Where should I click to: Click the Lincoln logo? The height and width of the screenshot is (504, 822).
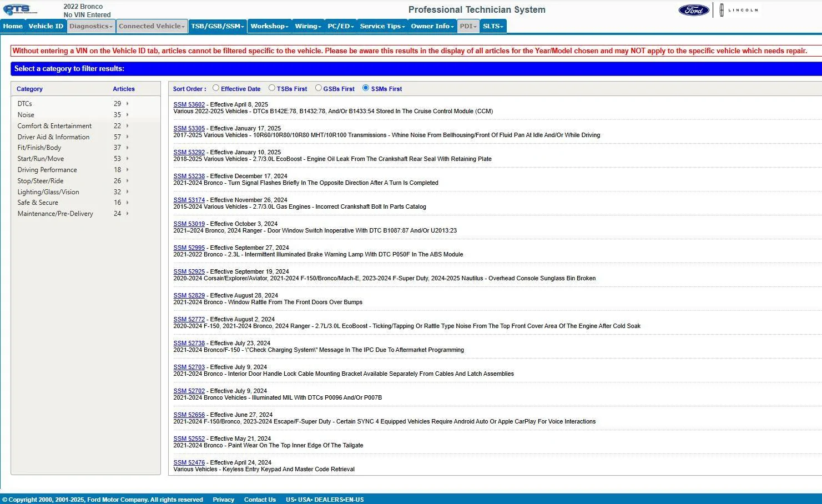(x=739, y=10)
